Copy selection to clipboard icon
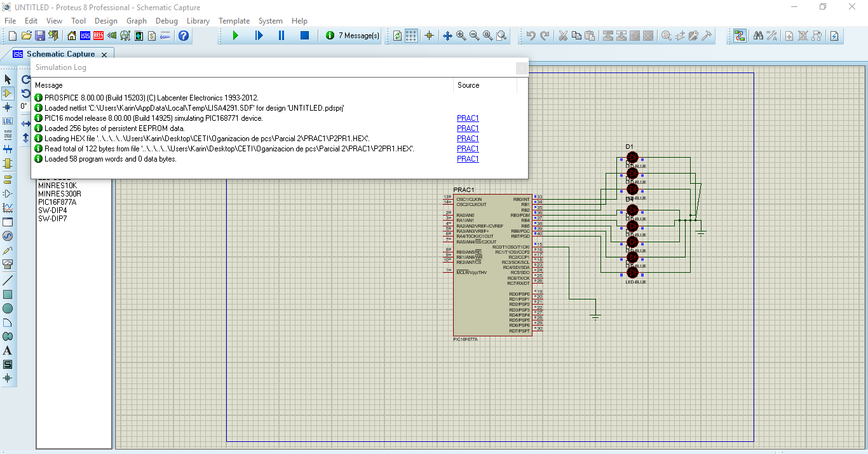Screen dimensions: 868x454 [576, 36]
